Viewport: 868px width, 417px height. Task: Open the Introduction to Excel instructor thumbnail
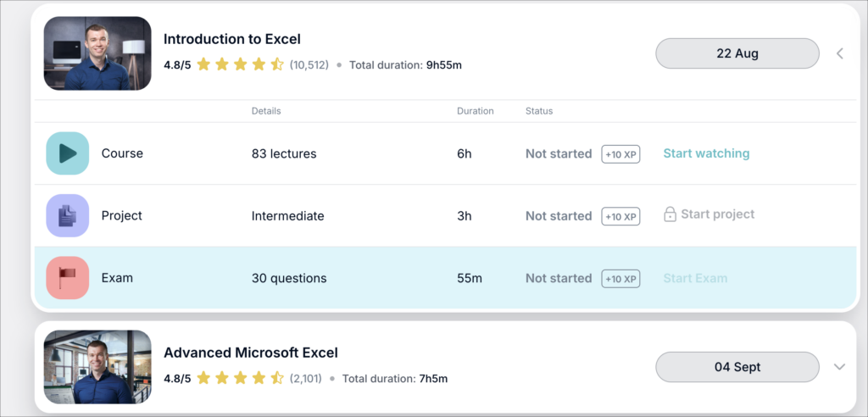pos(97,53)
